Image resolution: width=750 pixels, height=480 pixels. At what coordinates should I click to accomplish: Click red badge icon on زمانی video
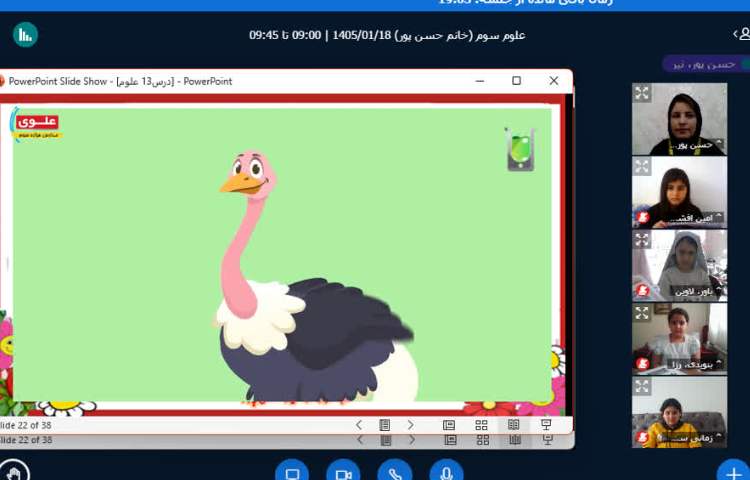[643, 437]
